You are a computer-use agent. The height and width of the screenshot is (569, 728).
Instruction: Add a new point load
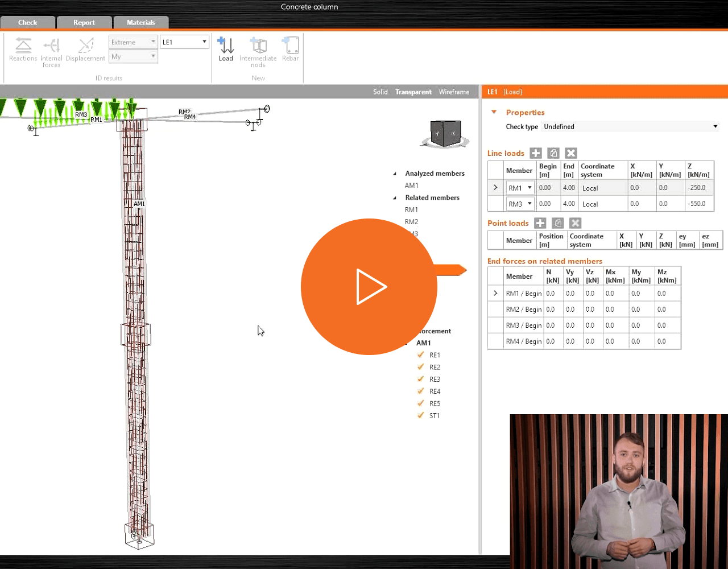click(540, 223)
